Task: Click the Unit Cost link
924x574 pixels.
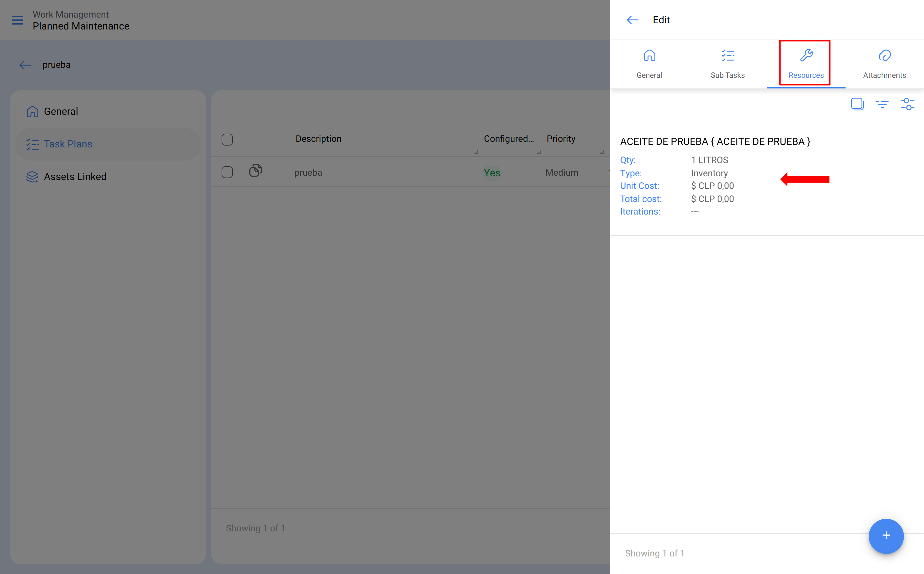Action: tap(640, 186)
